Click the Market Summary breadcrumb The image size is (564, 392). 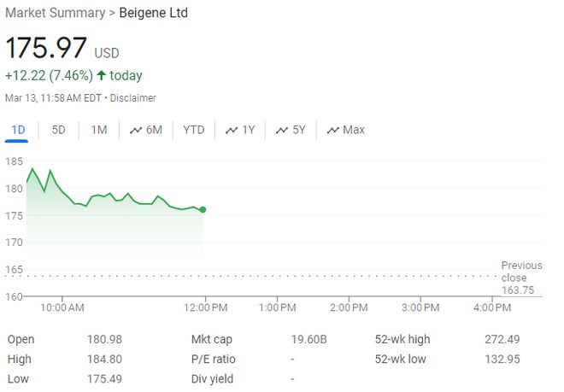tap(53, 13)
